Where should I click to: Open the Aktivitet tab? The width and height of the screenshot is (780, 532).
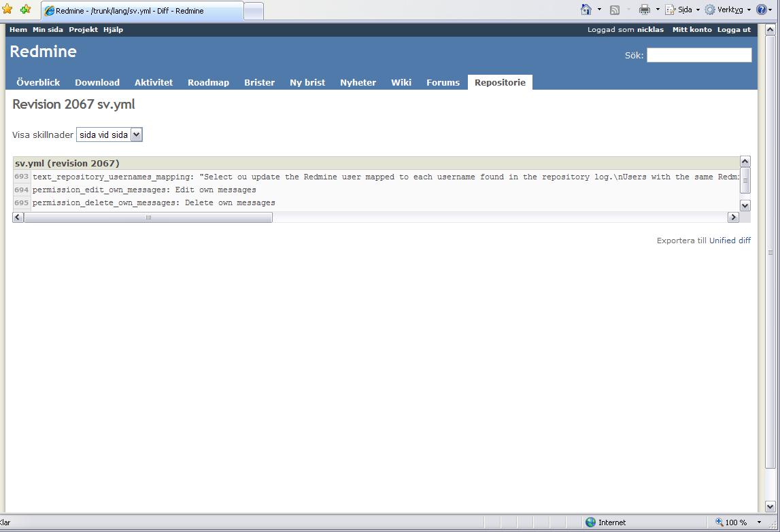154,82
